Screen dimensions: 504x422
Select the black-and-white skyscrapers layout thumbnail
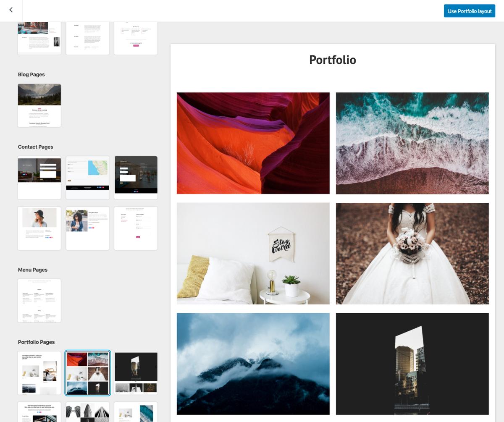click(87, 412)
